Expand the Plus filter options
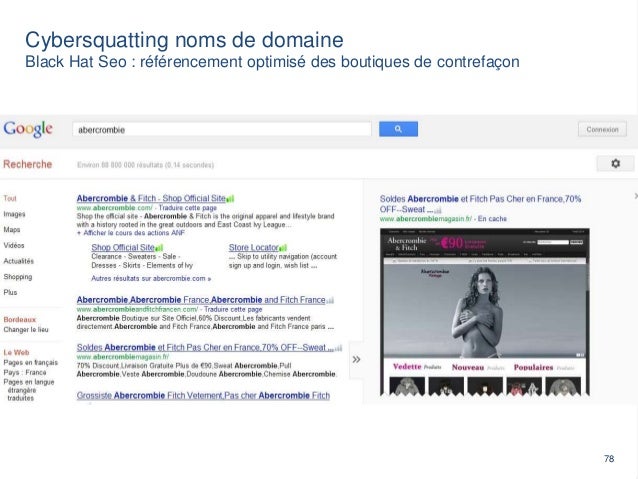 click(x=10, y=292)
